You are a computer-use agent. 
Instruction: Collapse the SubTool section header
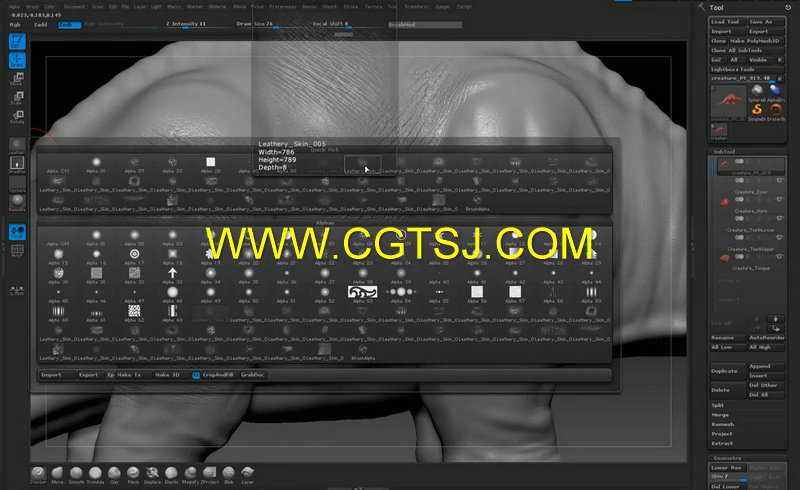(724, 152)
